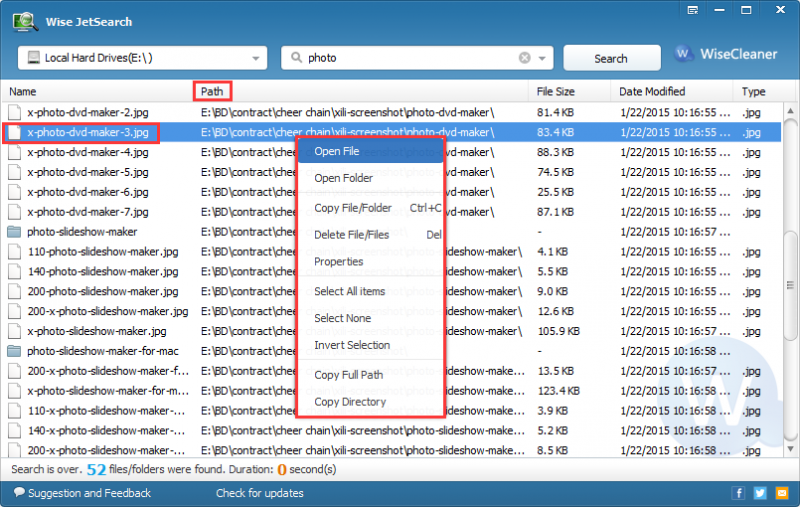Screen dimensions: 800x507
Task: Sort by Type column header
Action: click(x=754, y=92)
